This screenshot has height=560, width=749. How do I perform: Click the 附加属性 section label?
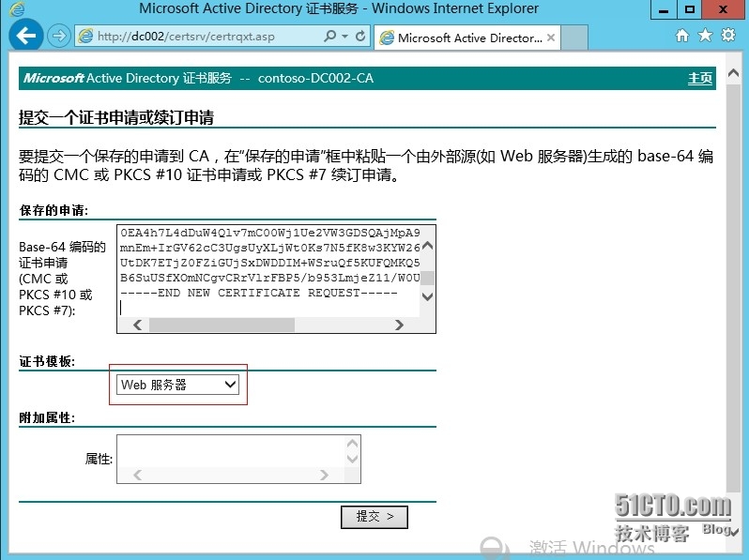click(x=47, y=418)
